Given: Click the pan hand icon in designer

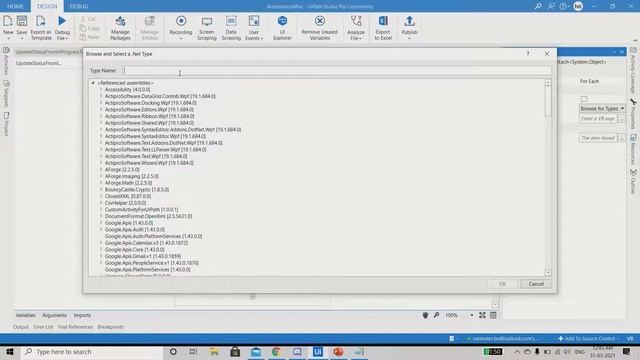Looking at the screenshot, I should click(x=425, y=315).
